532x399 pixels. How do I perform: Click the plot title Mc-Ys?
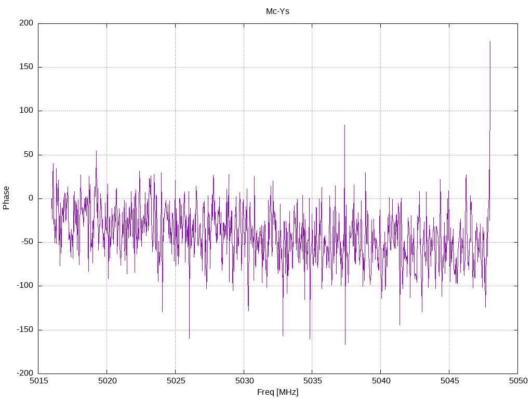pos(277,11)
